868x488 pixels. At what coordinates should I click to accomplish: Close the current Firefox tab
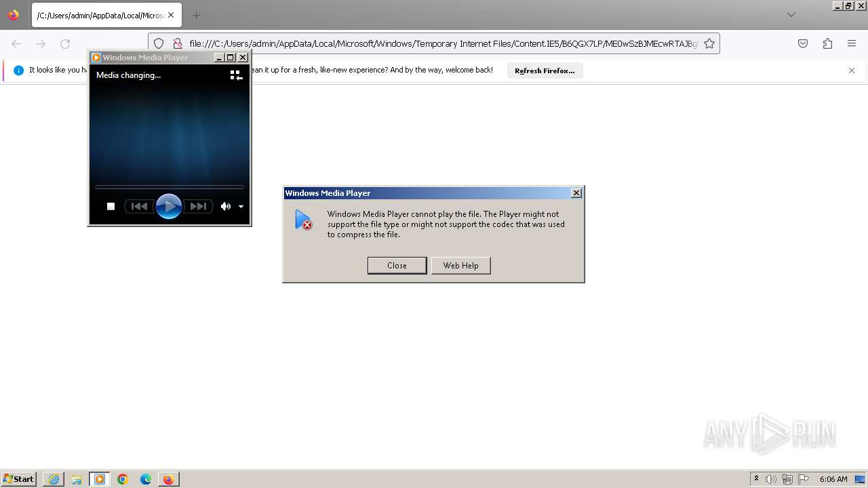pyautogui.click(x=170, y=15)
